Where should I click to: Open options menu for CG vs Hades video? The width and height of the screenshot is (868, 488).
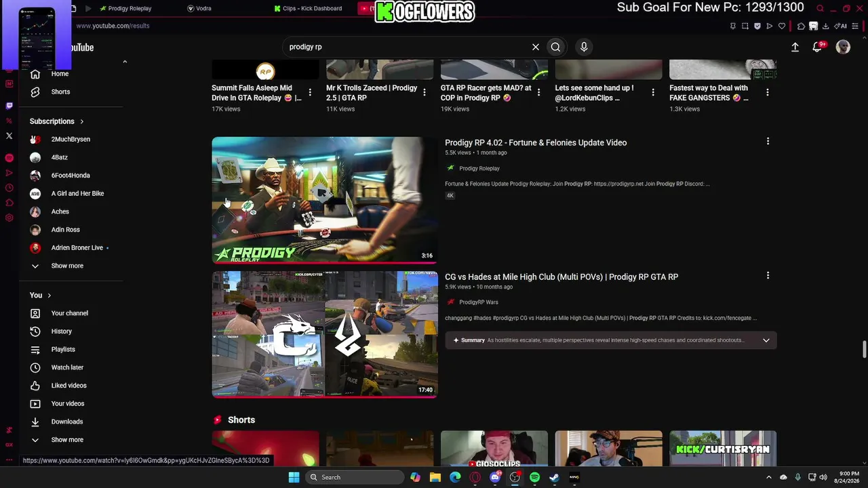pos(768,275)
